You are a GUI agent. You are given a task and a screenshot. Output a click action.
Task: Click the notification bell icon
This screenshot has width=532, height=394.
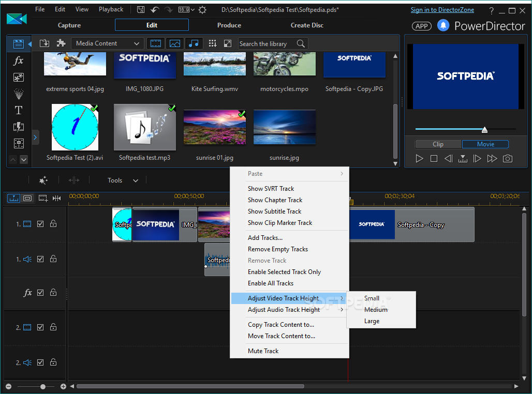443,25
